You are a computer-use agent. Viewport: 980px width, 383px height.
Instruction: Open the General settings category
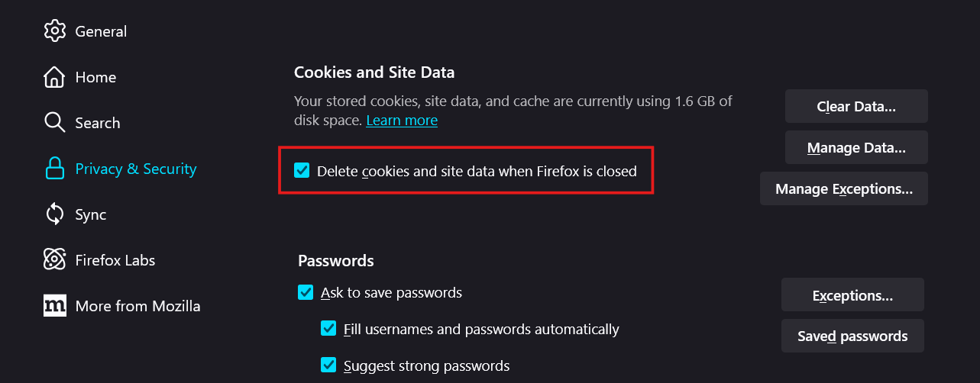click(x=101, y=31)
